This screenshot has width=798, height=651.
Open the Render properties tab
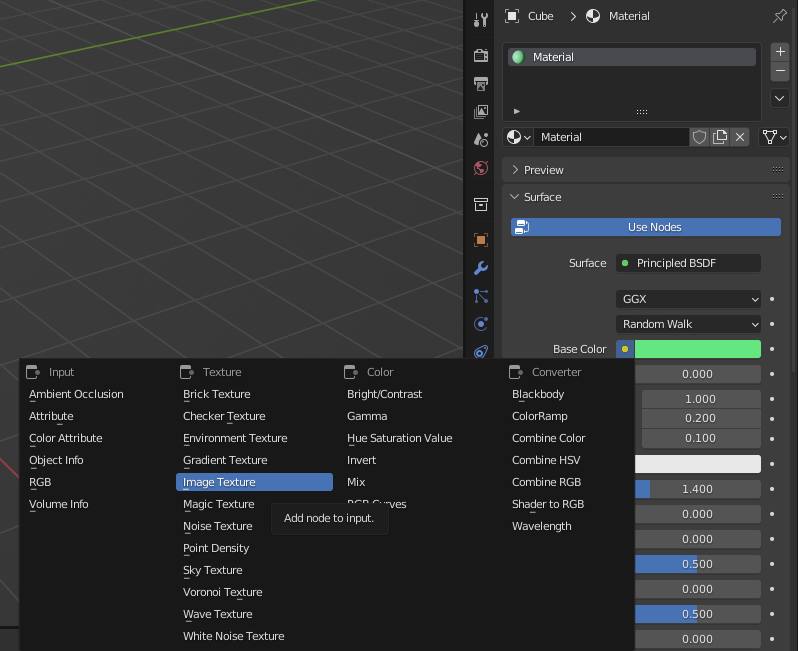[480, 55]
